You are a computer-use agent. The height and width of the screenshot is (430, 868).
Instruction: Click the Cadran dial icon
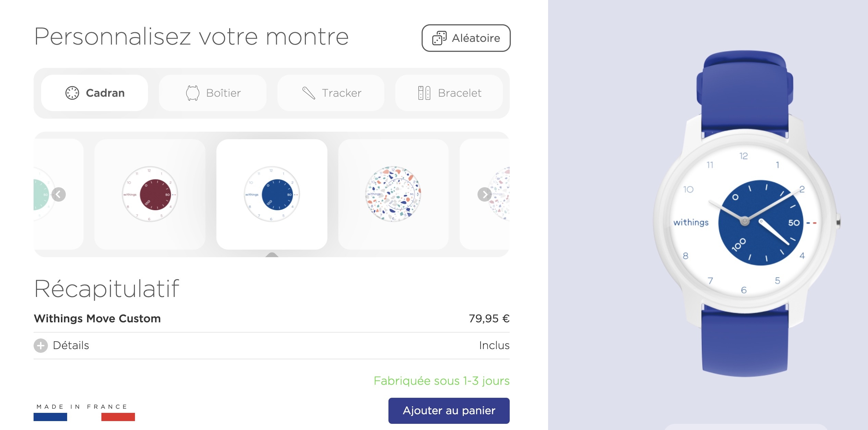72,93
